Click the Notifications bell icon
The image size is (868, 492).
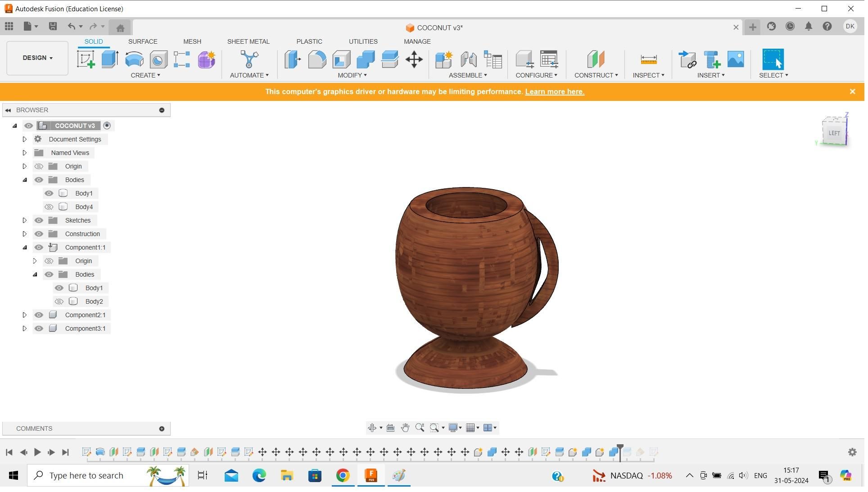(x=809, y=26)
